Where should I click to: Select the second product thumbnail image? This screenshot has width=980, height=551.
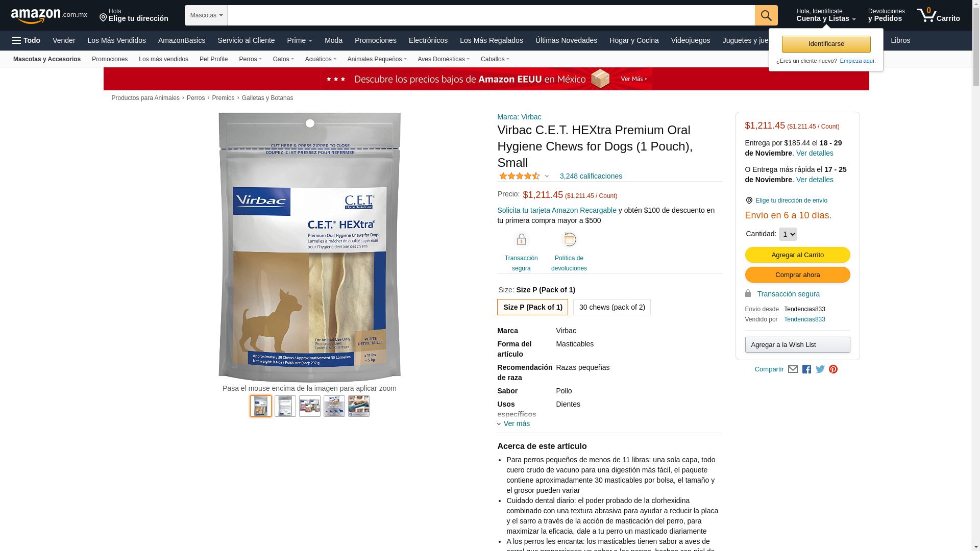[285, 406]
